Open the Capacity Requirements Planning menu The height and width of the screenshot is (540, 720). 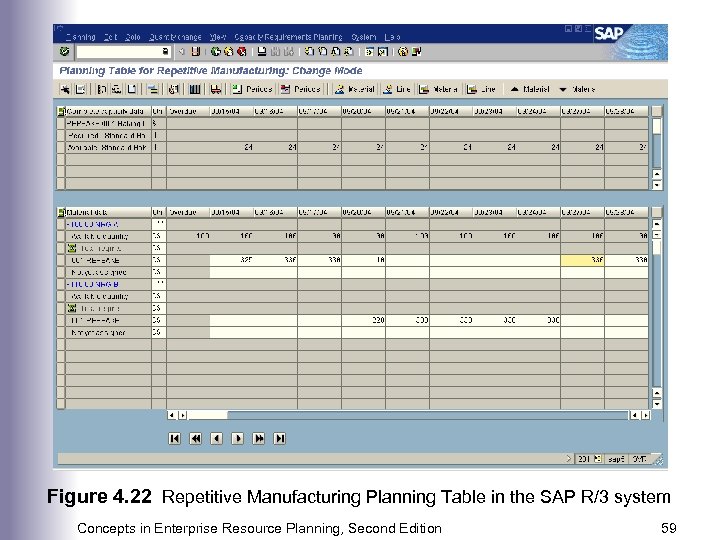pyautogui.click(x=288, y=37)
